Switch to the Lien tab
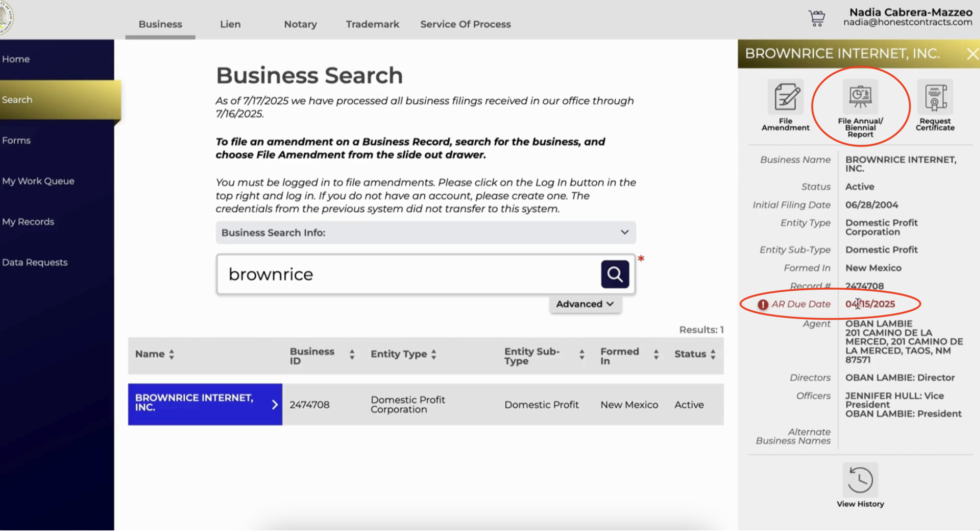The height and width of the screenshot is (532, 980). [x=230, y=24]
